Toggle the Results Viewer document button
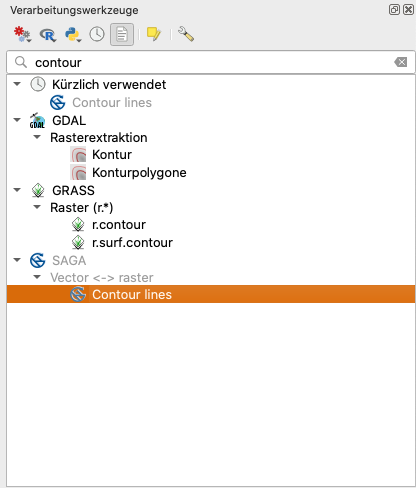The image size is (416, 488). (122, 34)
